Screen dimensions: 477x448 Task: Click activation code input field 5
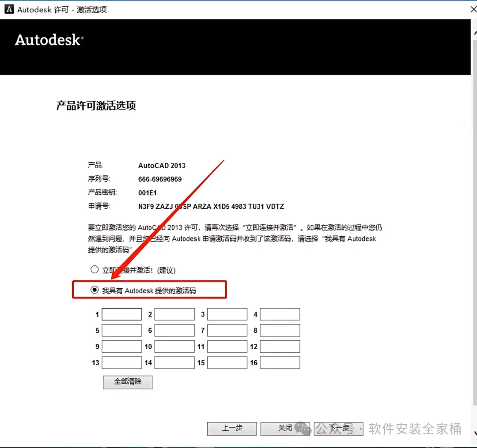click(x=122, y=331)
